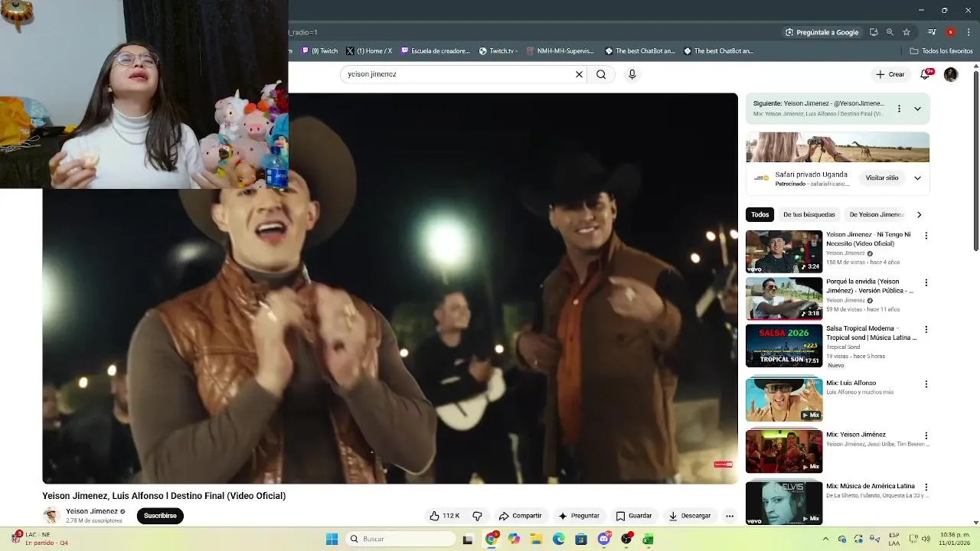
Task: Open options for Mix: Luis Alfonso
Action: tap(926, 384)
